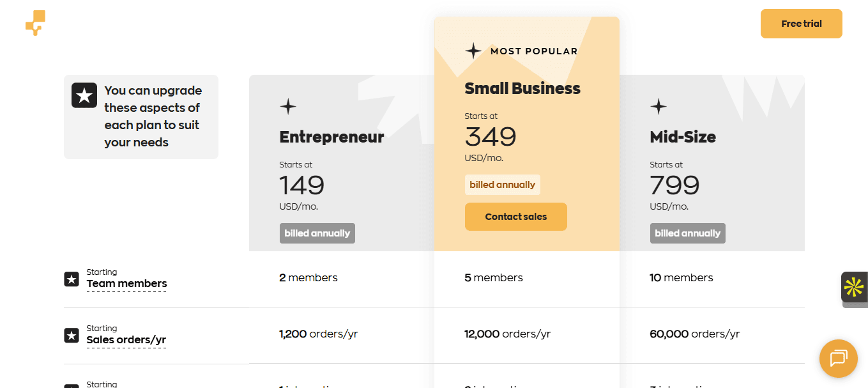Click the star icon beside Team members
Image resolution: width=868 pixels, height=388 pixels.
tap(72, 279)
